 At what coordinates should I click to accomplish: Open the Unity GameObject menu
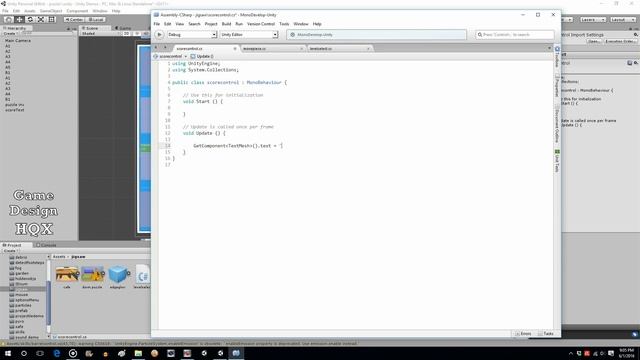coord(51,11)
